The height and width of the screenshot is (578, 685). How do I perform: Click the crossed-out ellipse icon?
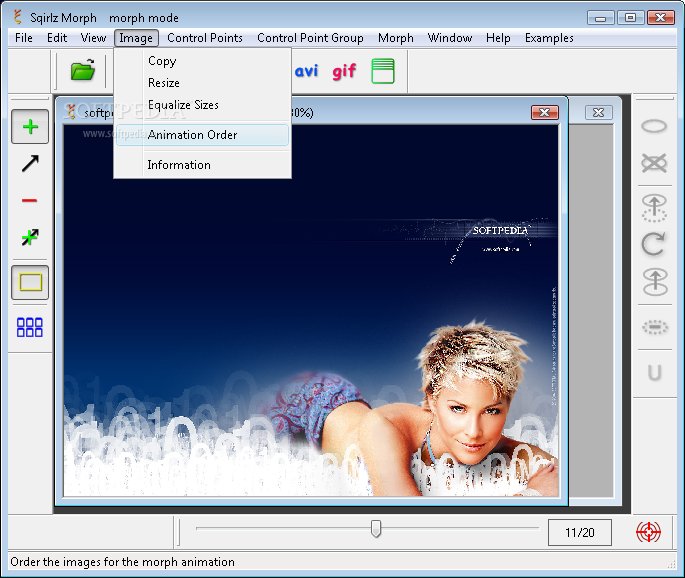click(654, 163)
